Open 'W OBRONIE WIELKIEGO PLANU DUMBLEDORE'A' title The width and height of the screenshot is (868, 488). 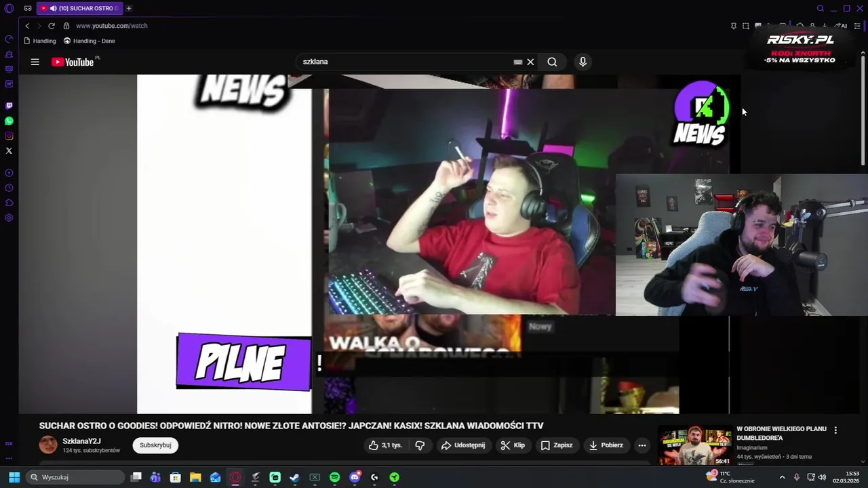click(782, 433)
